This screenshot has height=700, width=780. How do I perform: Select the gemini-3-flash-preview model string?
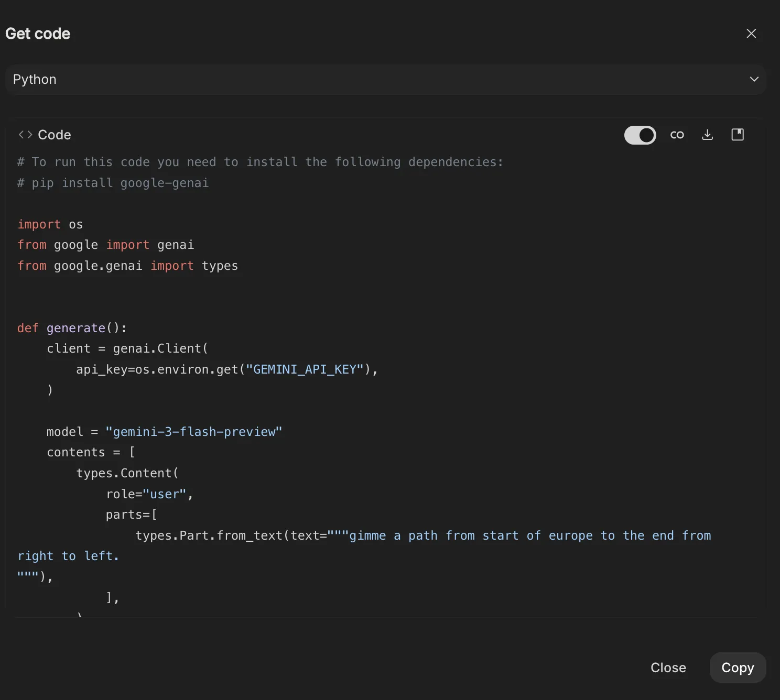[194, 431]
